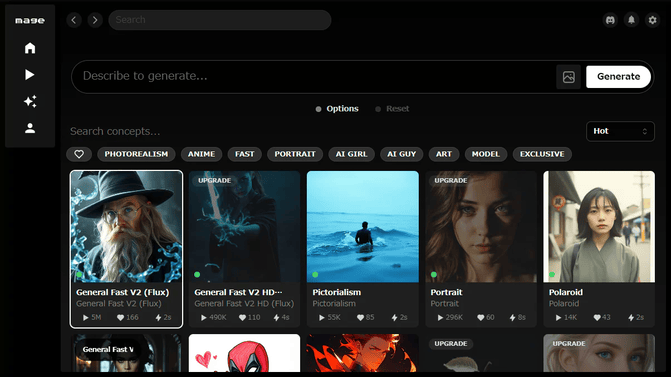Toggle the Options control
The height and width of the screenshot is (377, 671).
pos(337,109)
